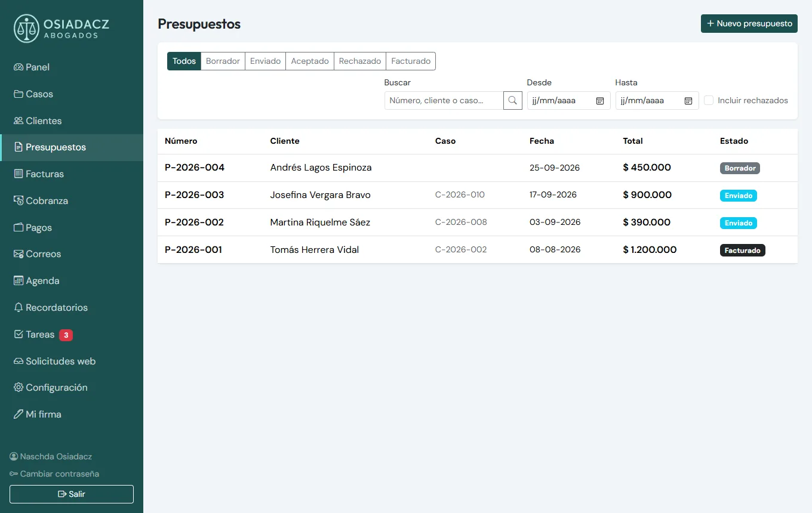
Task: Click the user avatar icon by Naschda Osiadacz
Action: click(x=14, y=456)
